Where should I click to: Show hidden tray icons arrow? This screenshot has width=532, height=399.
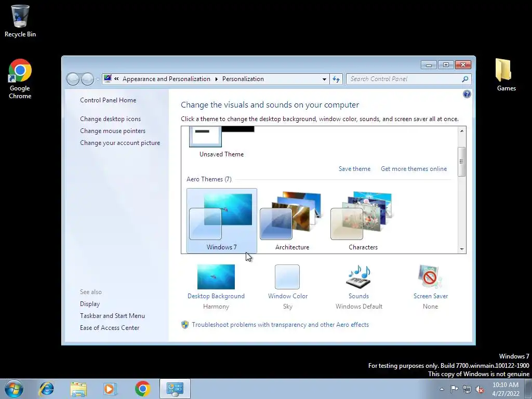tap(442, 389)
